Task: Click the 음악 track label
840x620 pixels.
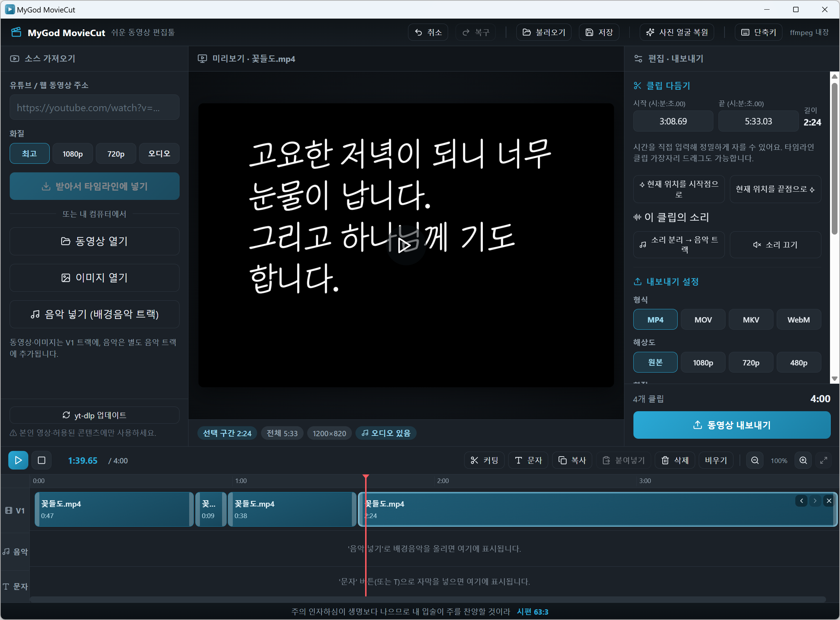Action: (15, 551)
